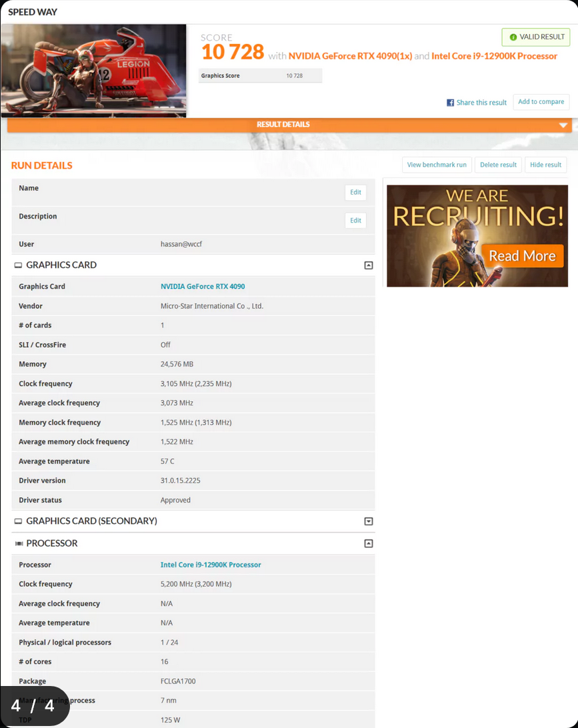Click the green Valid Result info icon
Screen dimensions: 578x728
tap(513, 37)
